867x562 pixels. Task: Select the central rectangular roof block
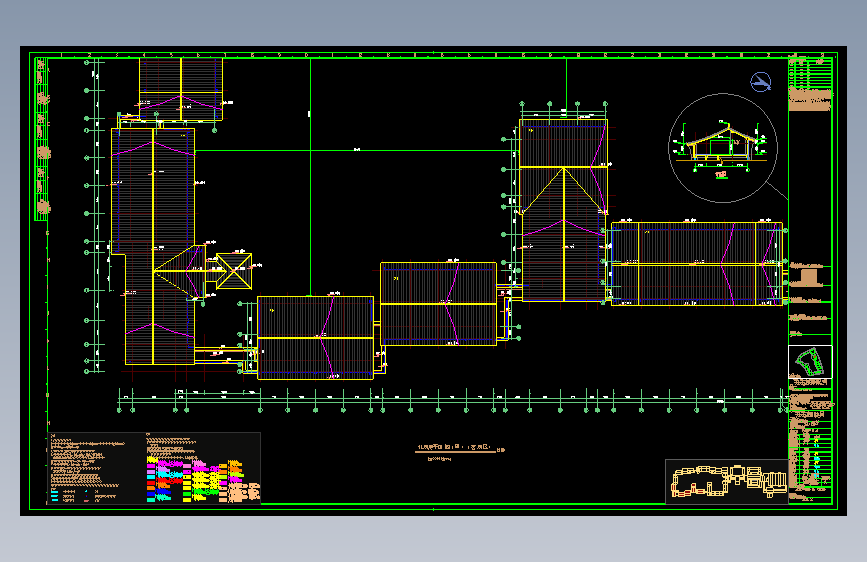click(x=438, y=304)
